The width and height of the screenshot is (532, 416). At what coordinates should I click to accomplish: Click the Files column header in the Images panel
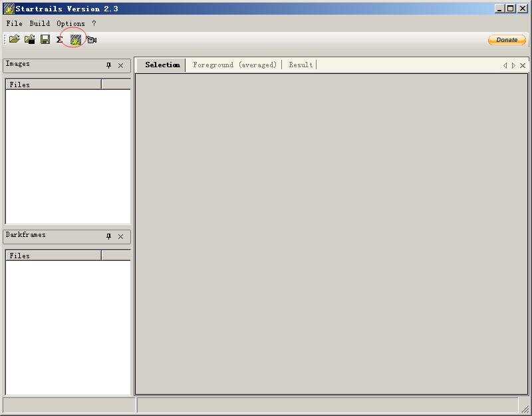[x=53, y=85]
